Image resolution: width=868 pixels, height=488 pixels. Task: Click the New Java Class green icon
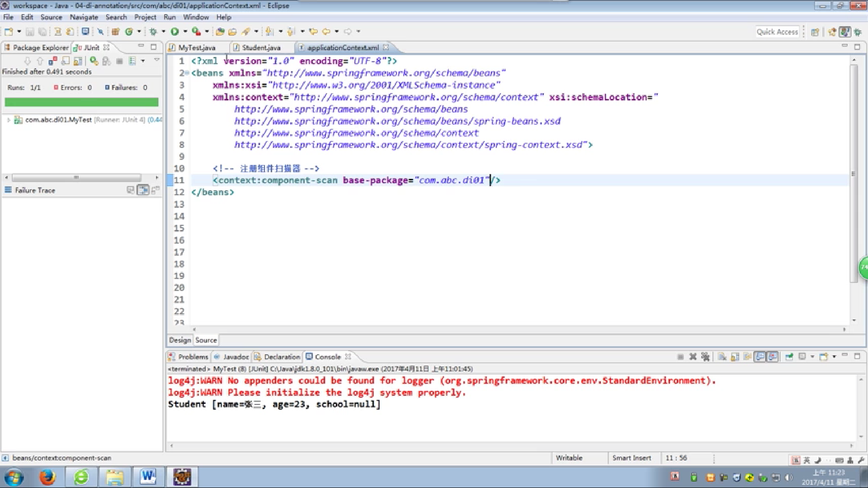pyautogui.click(x=129, y=32)
